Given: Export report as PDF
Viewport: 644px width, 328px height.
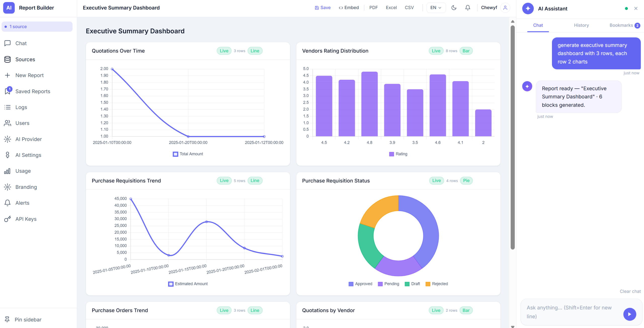Looking at the screenshot, I should pyautogui.click(x=373, y=8).
